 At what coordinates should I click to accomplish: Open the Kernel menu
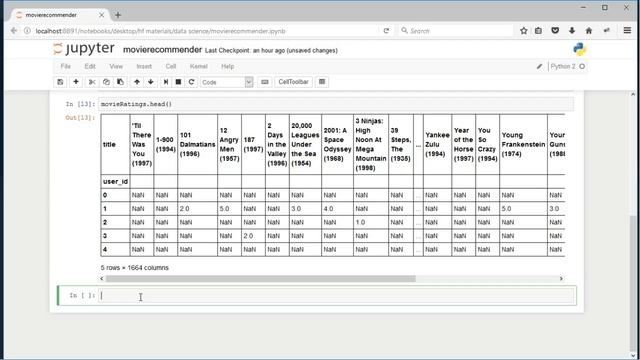[198, 66]
